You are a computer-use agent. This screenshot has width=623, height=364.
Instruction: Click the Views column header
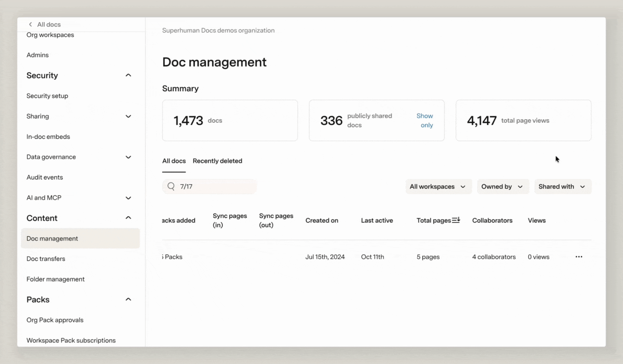[x=537, y=220]
